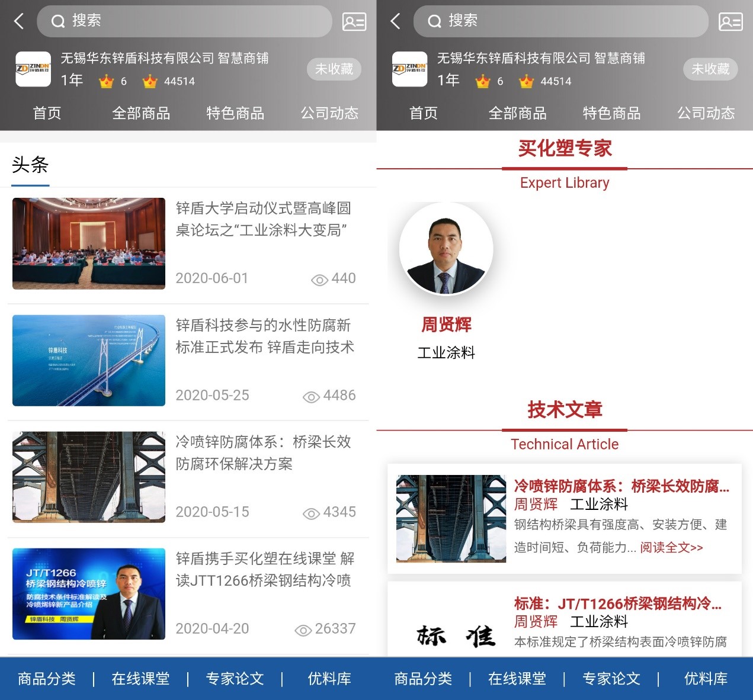Open the 标准 calligraphy thumbnail
The image size is (753, 700).
455,637
